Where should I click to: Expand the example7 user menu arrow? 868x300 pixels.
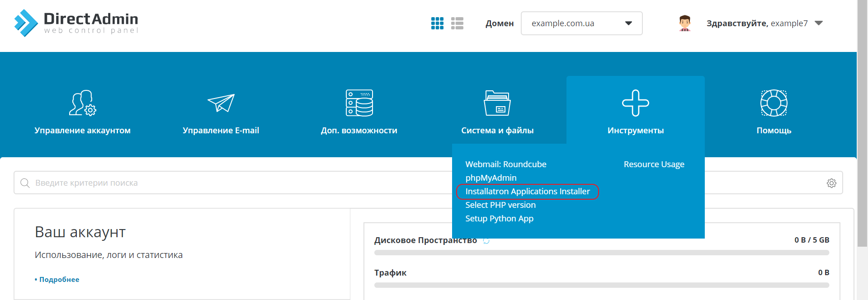[x=819, y=23]
